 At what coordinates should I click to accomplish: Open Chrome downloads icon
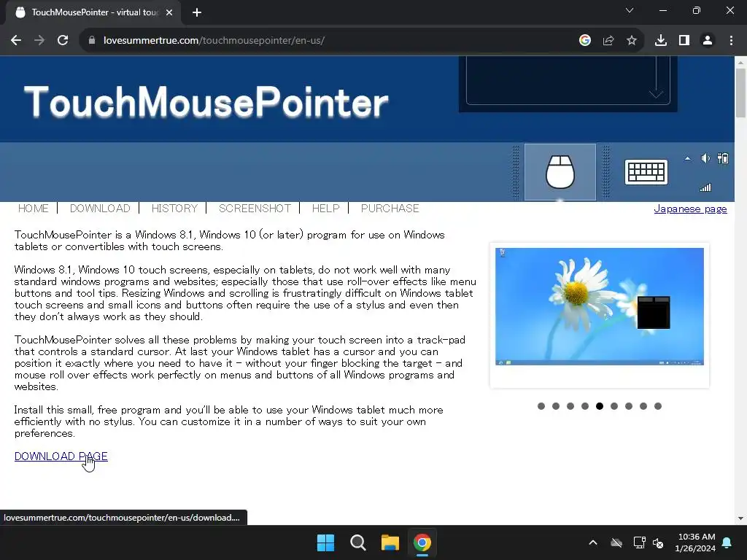pyautogui.click(x=661, y=41)
